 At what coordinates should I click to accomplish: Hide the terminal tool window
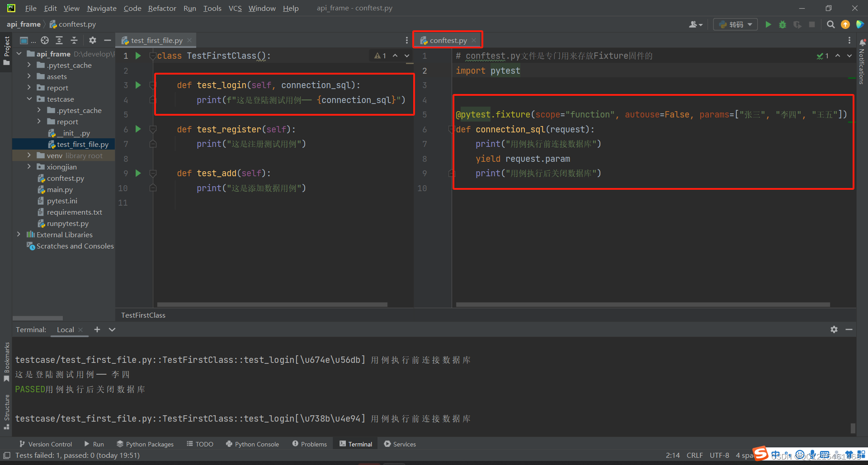coord(849,329)
